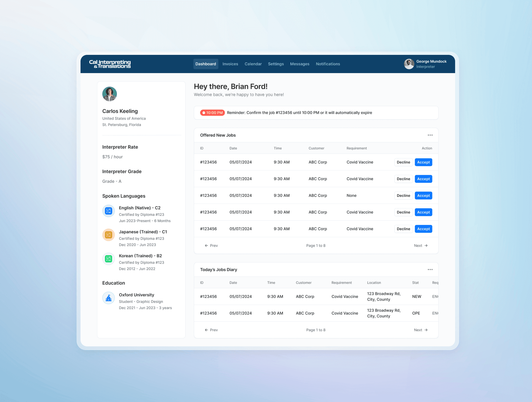Select the green Korean language certificate icon
The height and width of the screenshot is (402, 532).
pos(108,259)
